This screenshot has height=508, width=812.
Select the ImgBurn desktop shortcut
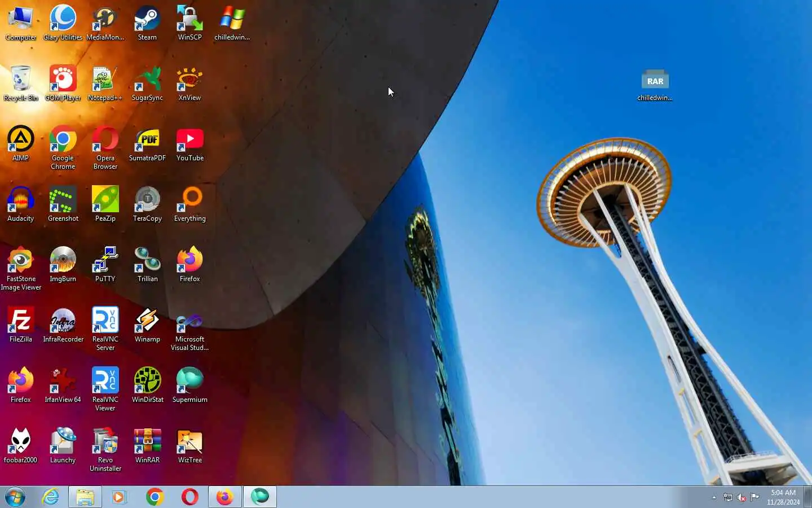pos(63,264)
